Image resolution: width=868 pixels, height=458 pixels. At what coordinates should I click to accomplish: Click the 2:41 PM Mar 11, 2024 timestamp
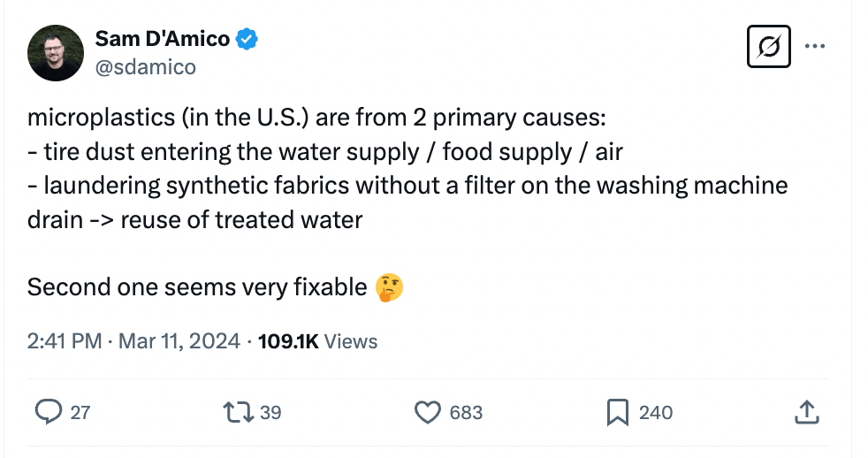point(133,341)
